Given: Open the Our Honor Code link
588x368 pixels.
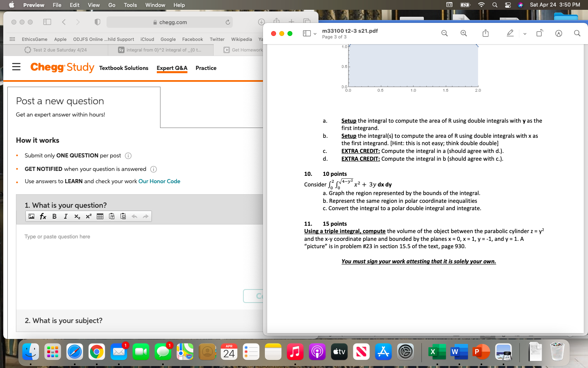Looking at the screenshot, I should coord(159,181).
